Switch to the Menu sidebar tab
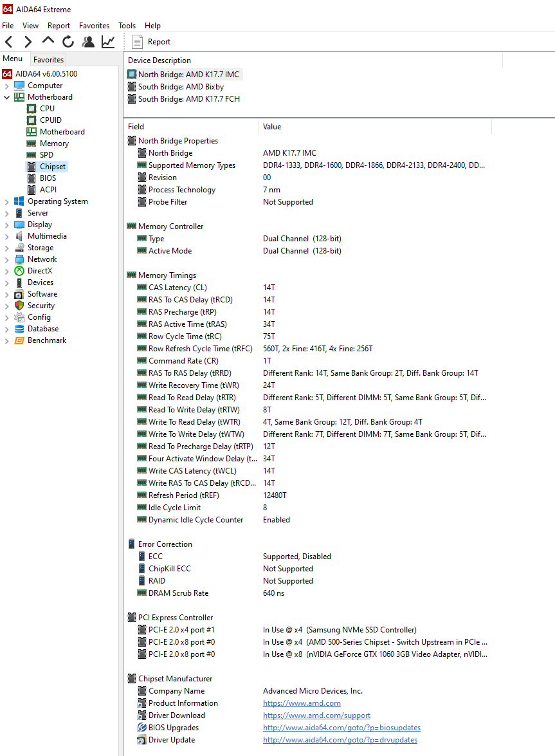The width and height of the screenshot is (555, 756). coord(12,59)
